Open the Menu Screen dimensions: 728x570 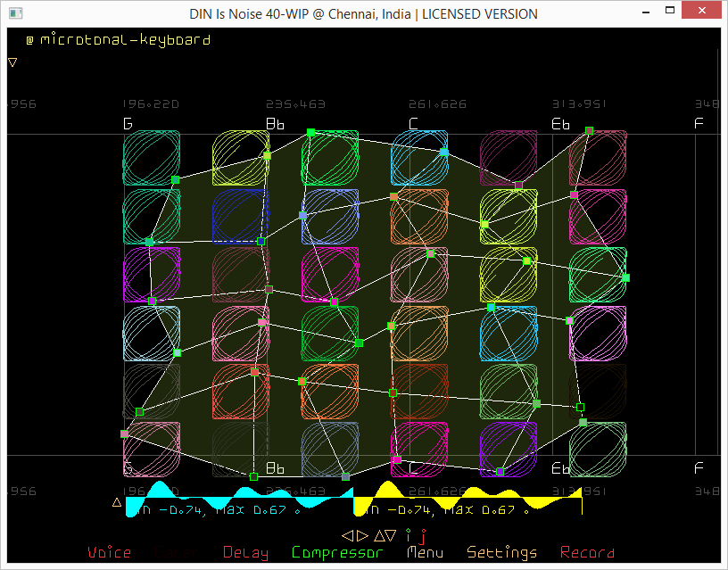425,553
